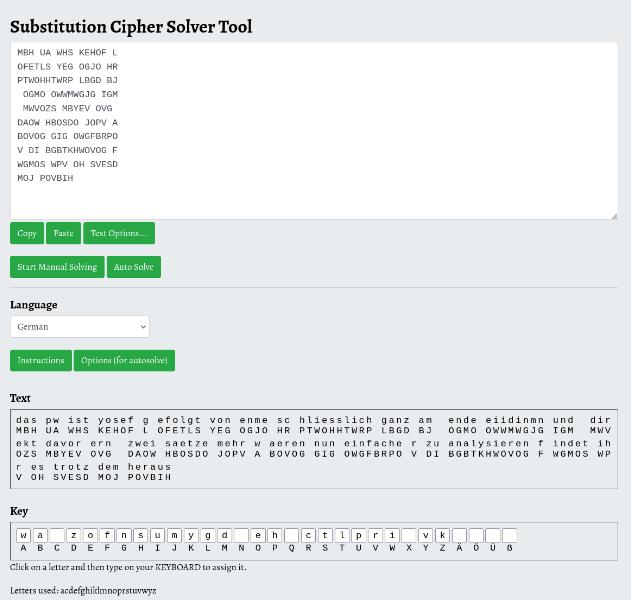The image size is (631, 600).
Task: Select empty key box for letter Ä
Action: (x=459, y=535)
